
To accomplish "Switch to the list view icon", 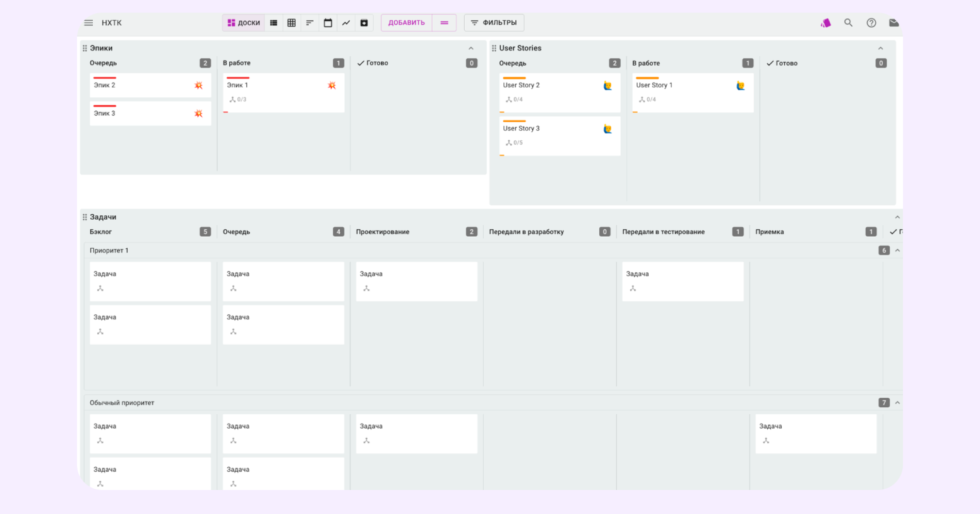I will (273, 23).
